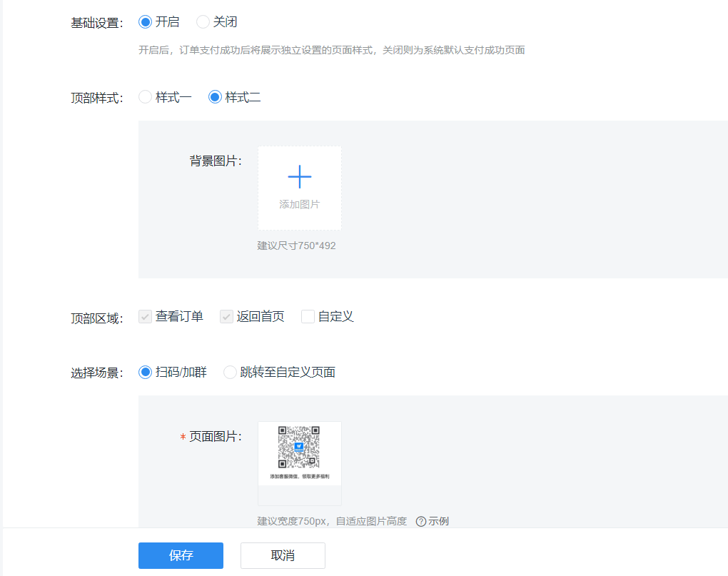Select the 扫码/加群 scene option
The height and width of the screenshot is (576, 728).
point(146,372)
